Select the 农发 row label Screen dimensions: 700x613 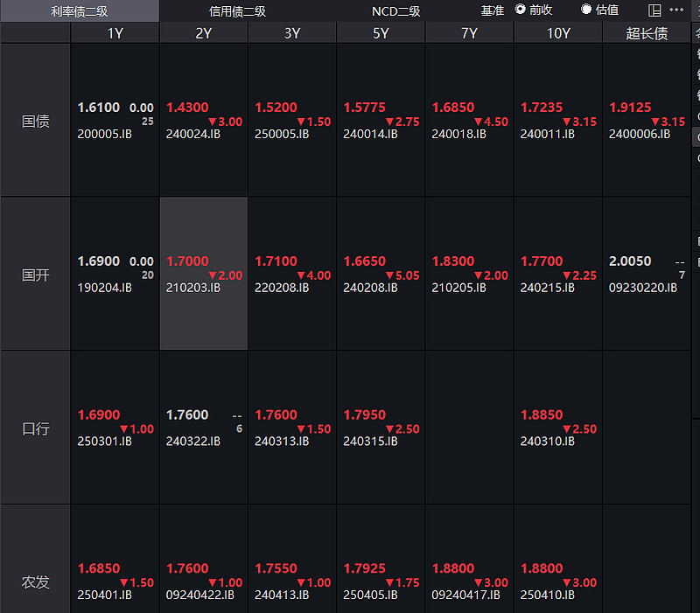[x=35, y=582]
